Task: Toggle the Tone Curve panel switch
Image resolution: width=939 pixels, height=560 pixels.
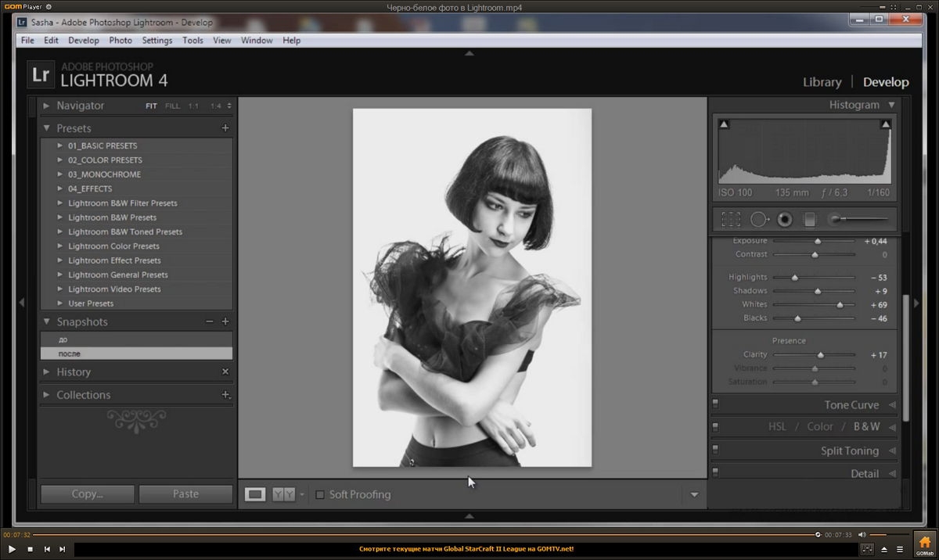Action: coord(715,404)
